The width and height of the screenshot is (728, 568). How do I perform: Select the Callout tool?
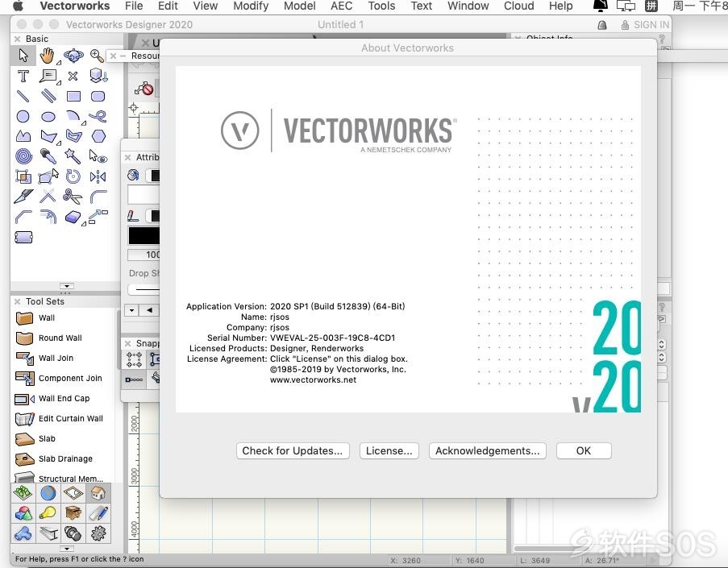(48, 76)
